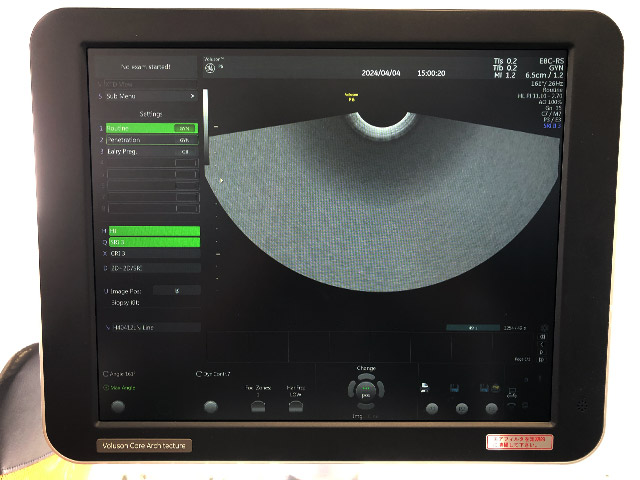
Task: Click the blue SRI II 3 info text
Action: click(553, 126)
